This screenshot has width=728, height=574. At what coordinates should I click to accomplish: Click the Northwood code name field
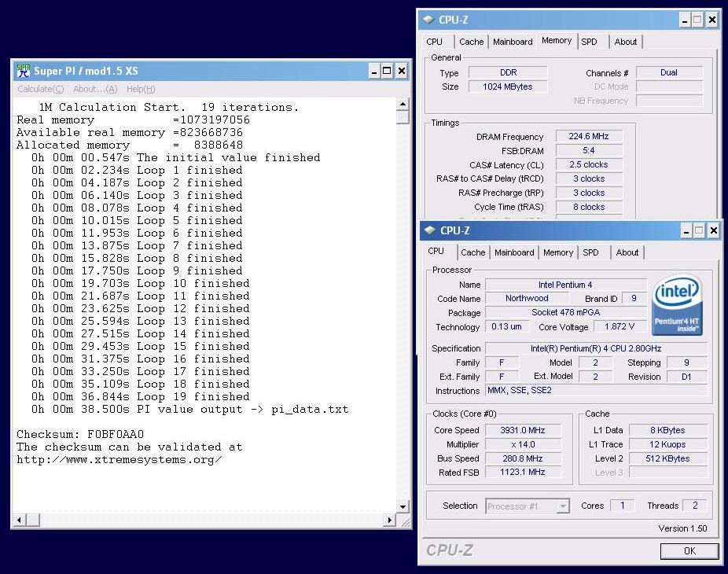coord(527,299)
